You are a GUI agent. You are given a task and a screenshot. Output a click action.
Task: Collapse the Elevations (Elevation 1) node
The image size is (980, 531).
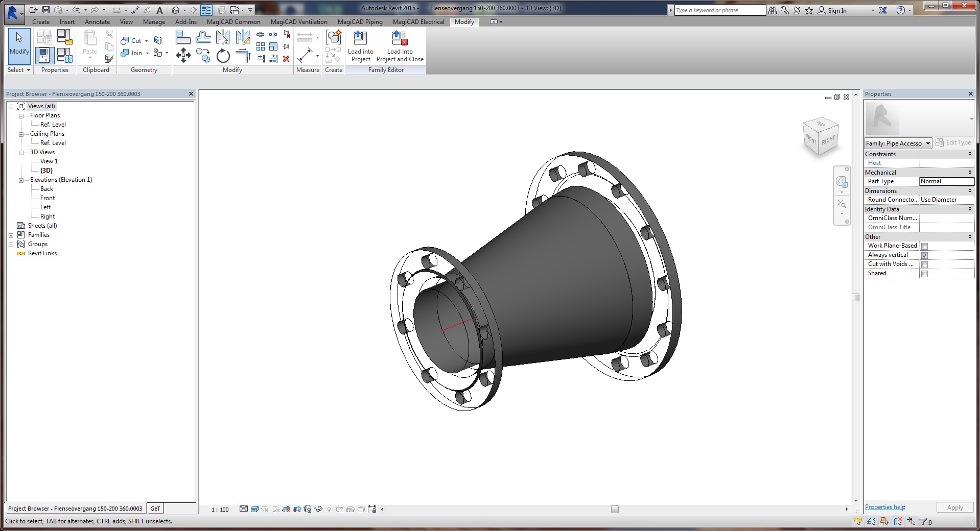pos(21,180)
